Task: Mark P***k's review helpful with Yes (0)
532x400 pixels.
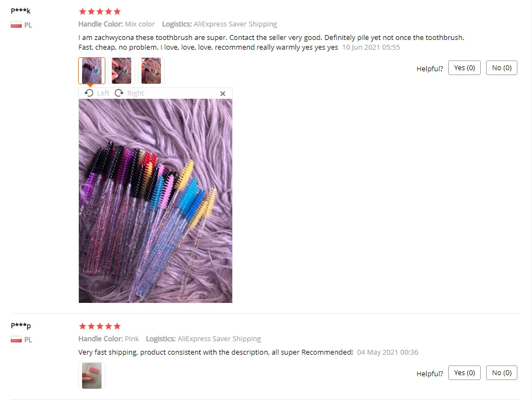Action: [x=464, y=68]
